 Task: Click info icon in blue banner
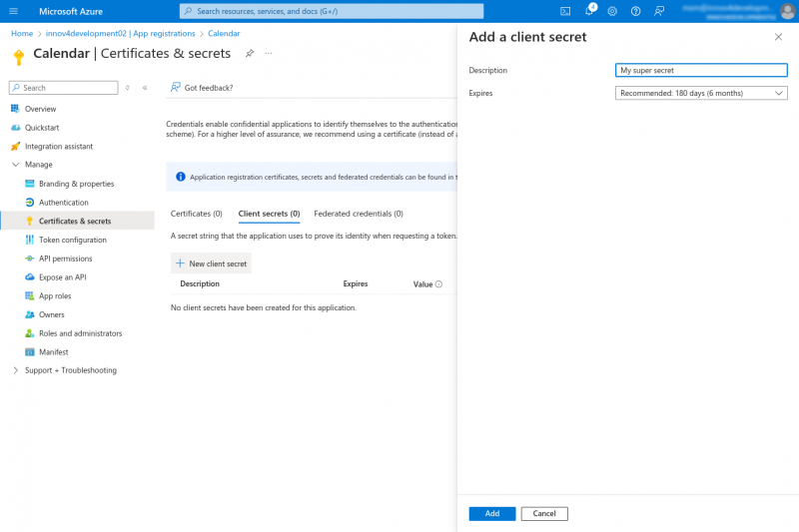coord(181,177)
